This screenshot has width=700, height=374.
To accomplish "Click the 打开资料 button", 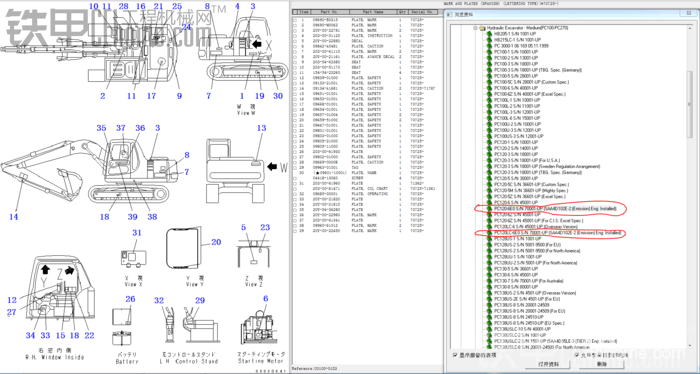I will pos(548,364).
